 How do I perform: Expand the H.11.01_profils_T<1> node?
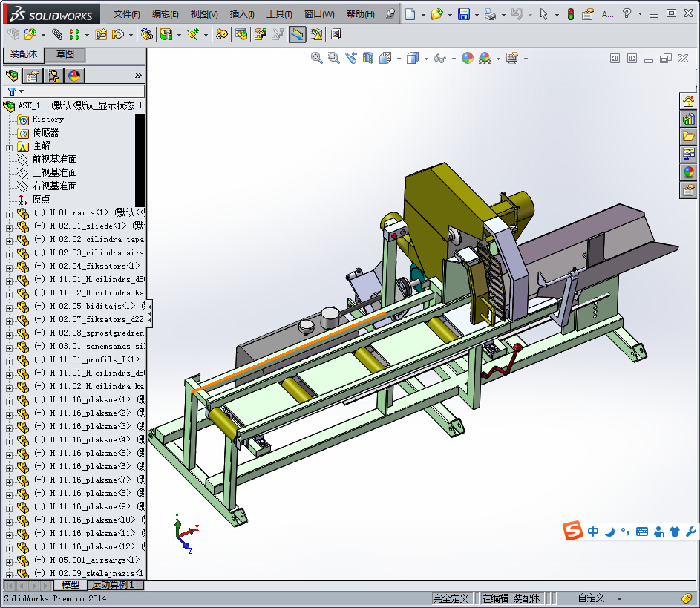click(9, 361)
